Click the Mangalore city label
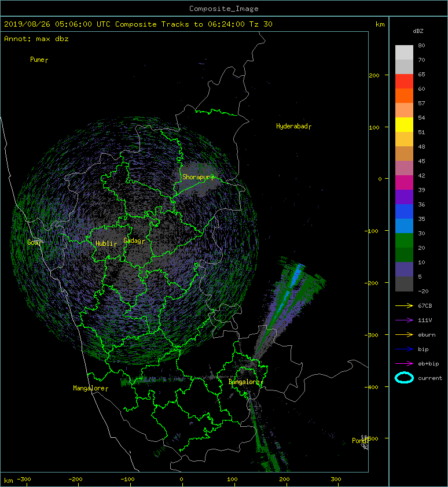 click(89, 388)
